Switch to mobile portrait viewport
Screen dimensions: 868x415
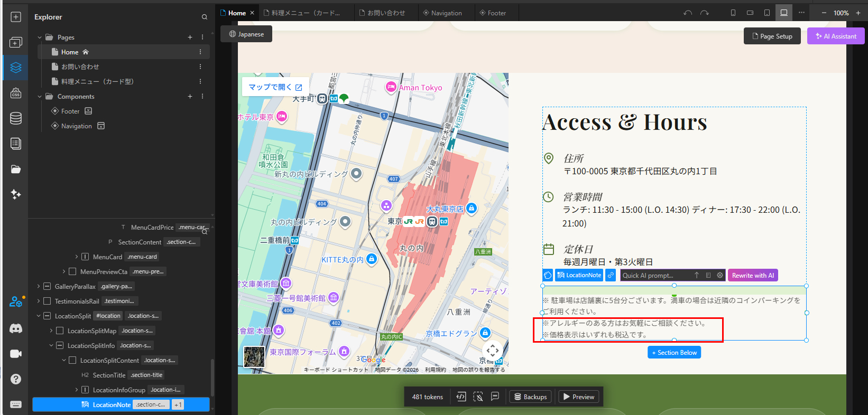click(x=733, y=13)
